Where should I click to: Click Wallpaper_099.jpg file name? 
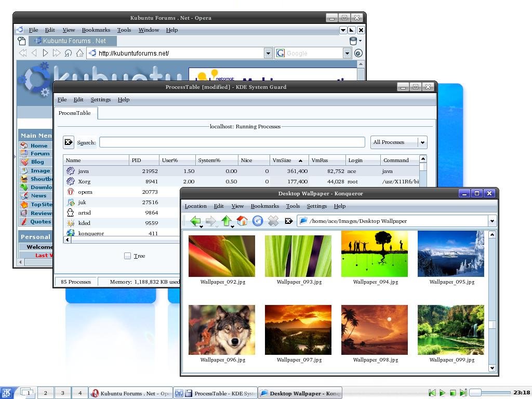pos(451,360)
